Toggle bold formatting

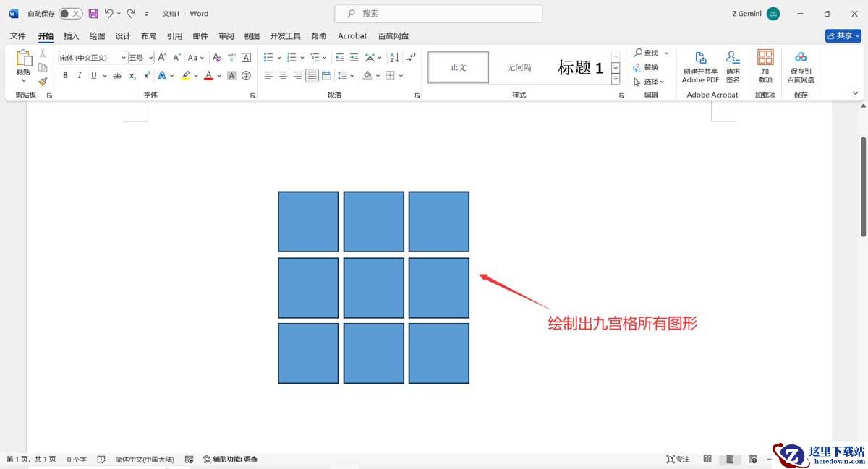[x=65, y=75]
